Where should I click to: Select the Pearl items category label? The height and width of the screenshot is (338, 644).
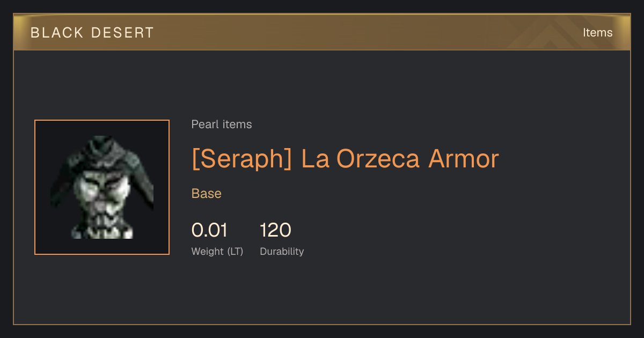click(222, 124)
